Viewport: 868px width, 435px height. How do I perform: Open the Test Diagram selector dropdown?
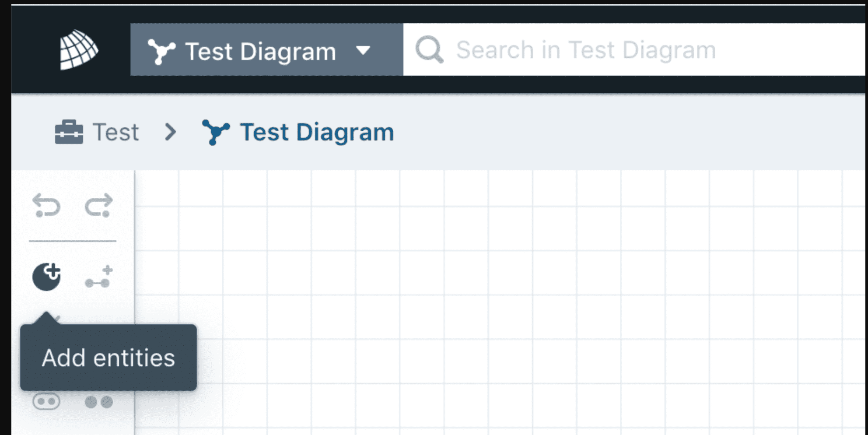point(266,49)
